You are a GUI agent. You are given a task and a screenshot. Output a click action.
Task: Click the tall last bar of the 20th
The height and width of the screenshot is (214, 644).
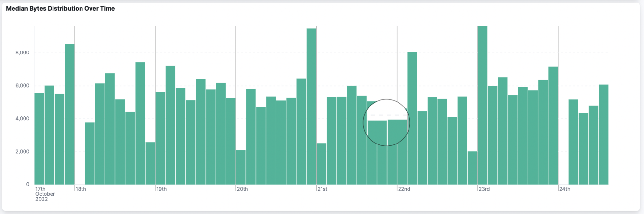coord(312,107)
